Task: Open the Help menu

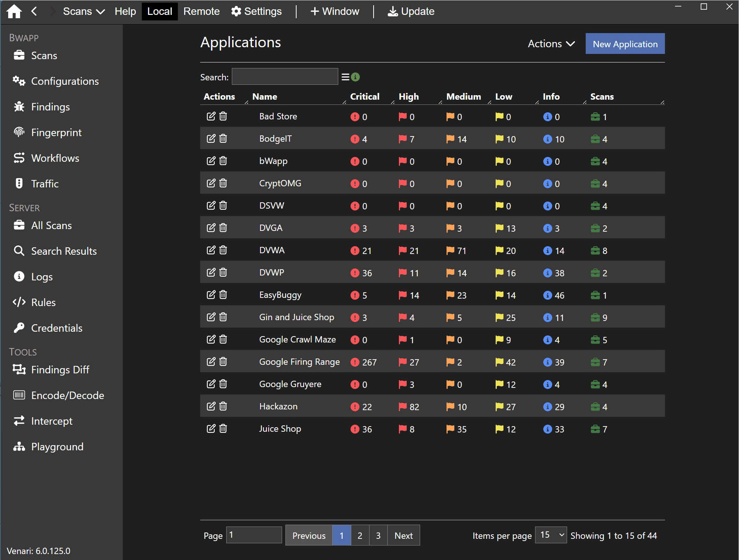Action: (125, 11)
